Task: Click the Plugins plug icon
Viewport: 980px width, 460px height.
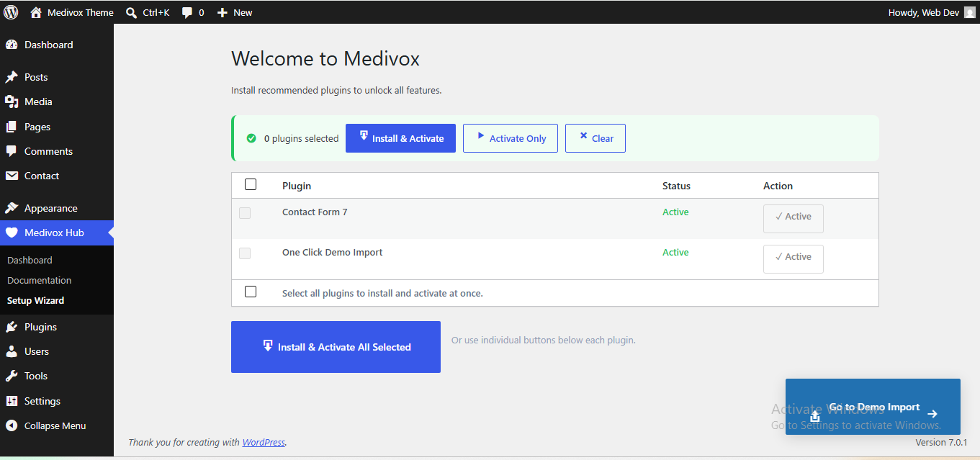Action: (11, 327)
